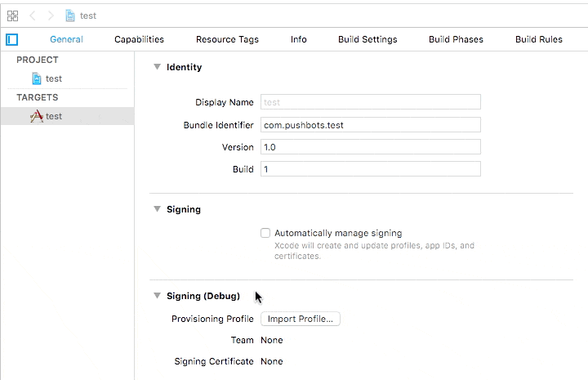Click the Bundle Identifier text field

click(371, 125)
